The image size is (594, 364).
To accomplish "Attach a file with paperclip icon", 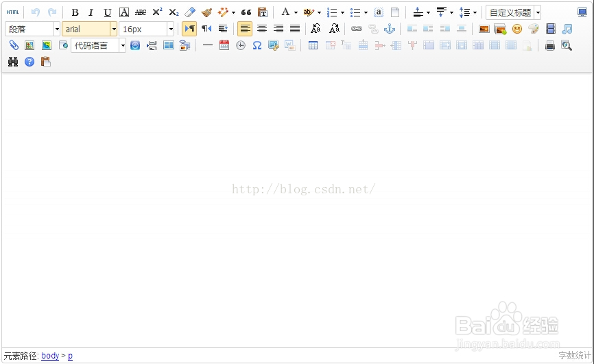I will tap(13, 45).
